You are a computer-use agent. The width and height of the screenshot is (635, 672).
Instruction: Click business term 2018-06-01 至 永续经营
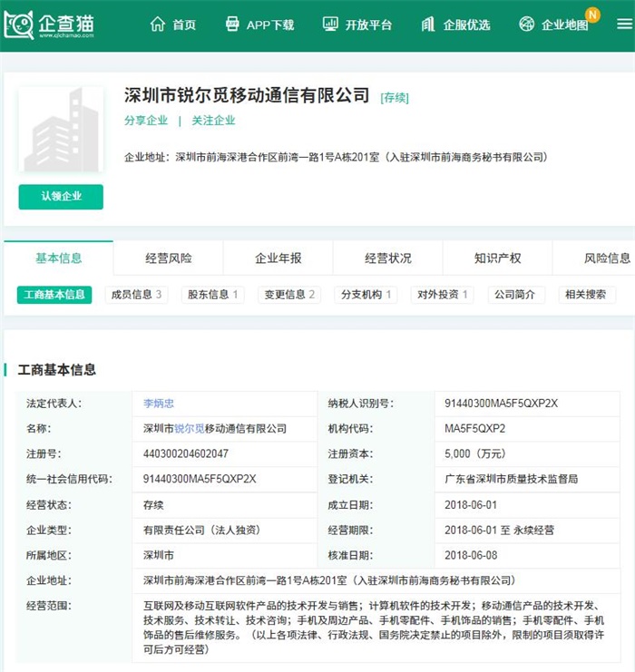point(500,531)
